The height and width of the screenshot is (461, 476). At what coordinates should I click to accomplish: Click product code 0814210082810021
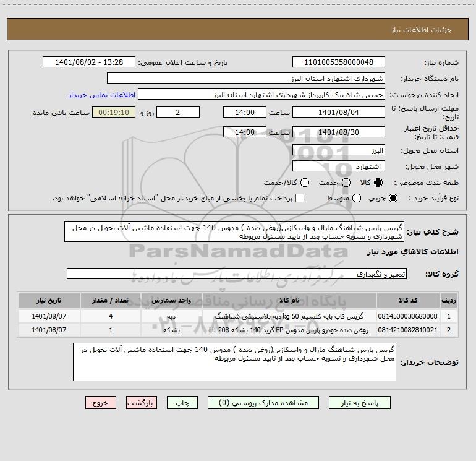408,330
